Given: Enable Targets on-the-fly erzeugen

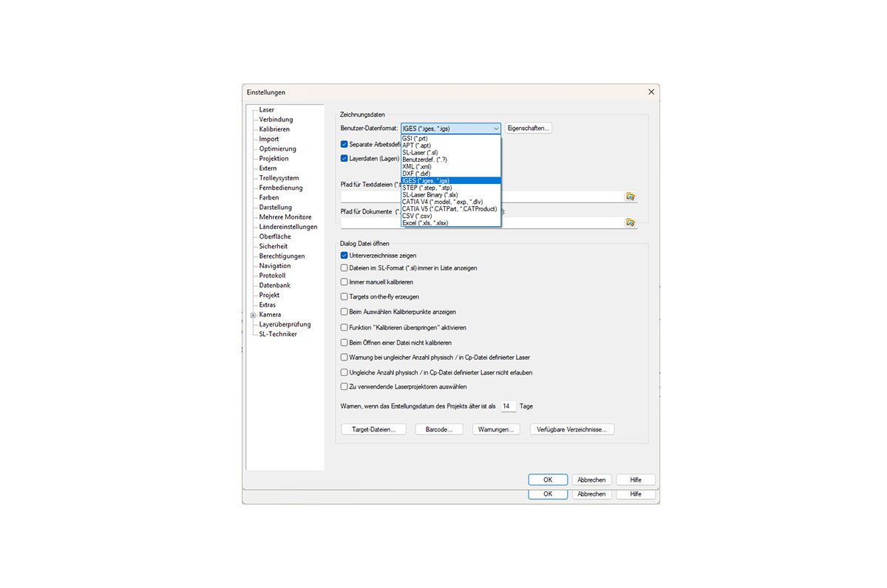Looking at the screenshot, I should point(343,297).
